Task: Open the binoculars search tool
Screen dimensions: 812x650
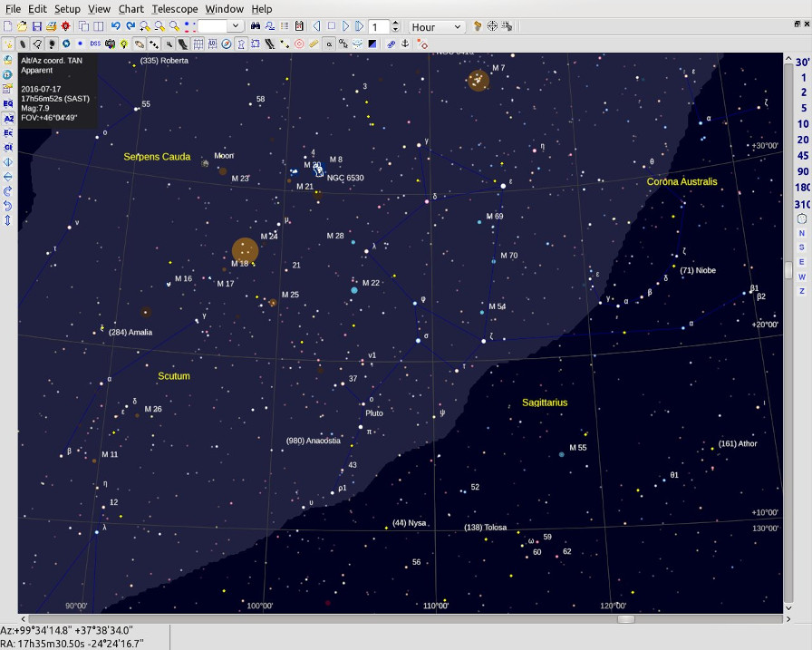Action: (x=256, y=26)
